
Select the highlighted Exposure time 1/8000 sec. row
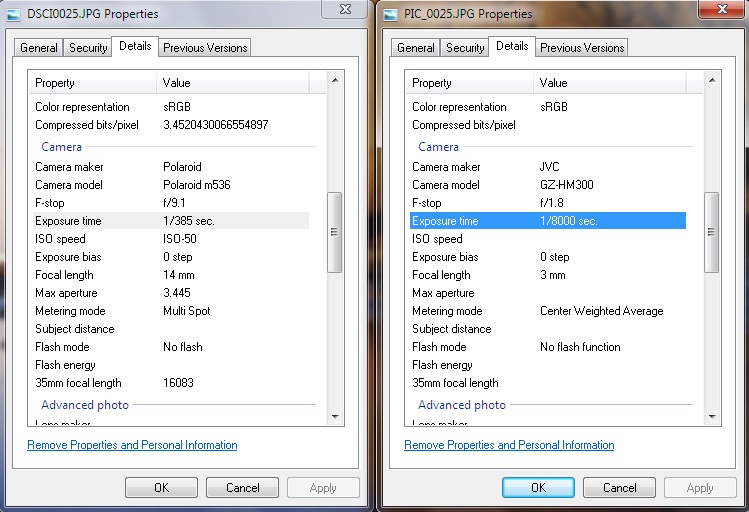click(x=547, y=221)
